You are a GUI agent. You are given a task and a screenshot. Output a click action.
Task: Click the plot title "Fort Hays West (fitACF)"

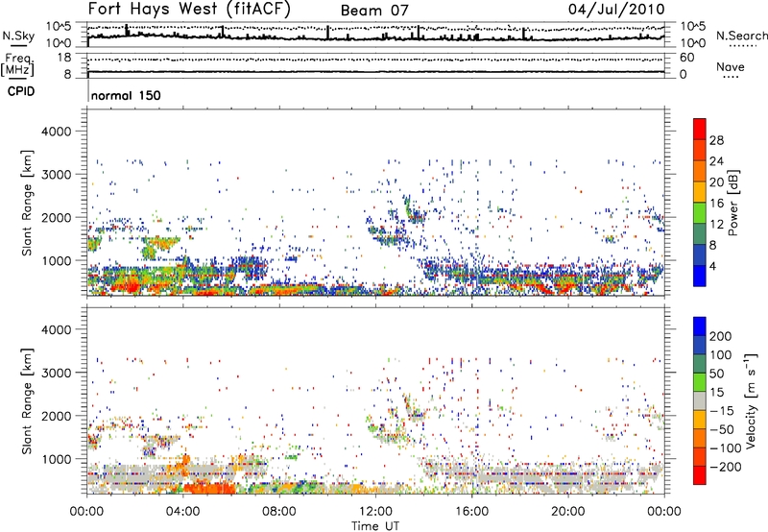(189, 9)
